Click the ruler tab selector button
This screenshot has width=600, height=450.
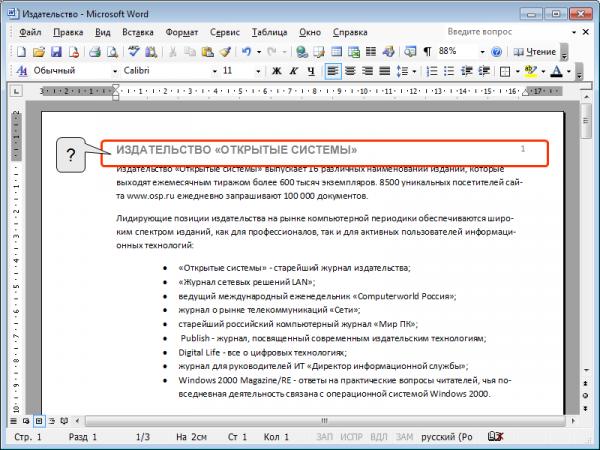point(16,91)
